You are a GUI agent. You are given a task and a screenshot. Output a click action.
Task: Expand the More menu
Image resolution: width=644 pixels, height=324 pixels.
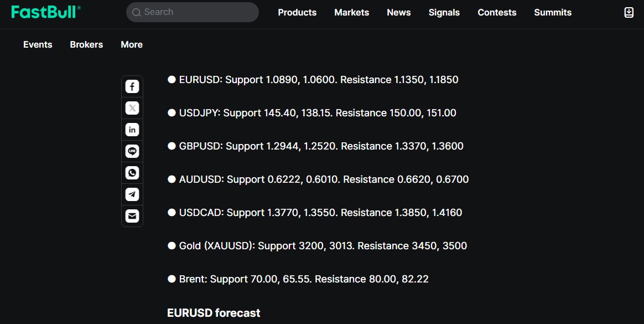pyautogui.click(x=132, y=44)
